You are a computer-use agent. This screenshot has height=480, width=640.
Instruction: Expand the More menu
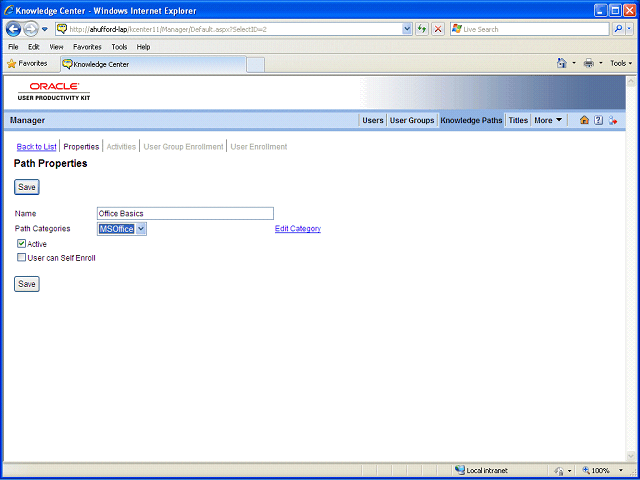click(548, 120)
